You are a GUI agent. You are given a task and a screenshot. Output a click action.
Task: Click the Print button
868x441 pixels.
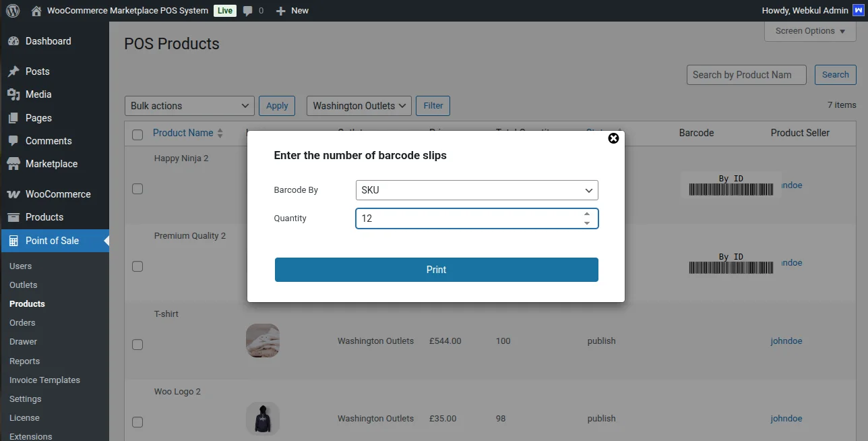(x=436, y=269)
